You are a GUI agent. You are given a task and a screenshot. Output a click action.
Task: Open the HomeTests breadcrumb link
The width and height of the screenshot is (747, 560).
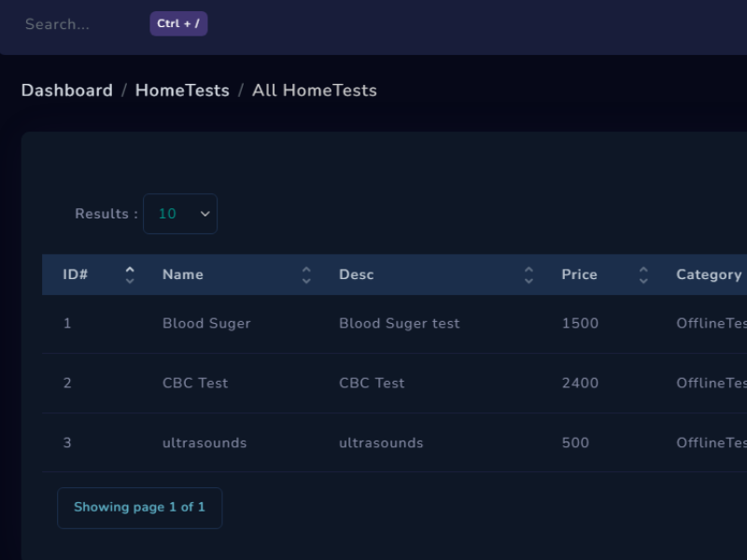tap(182, 91)
